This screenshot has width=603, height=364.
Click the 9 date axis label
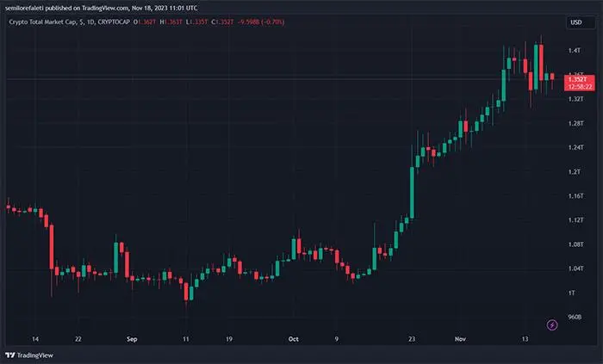click(x=337, y=339)
